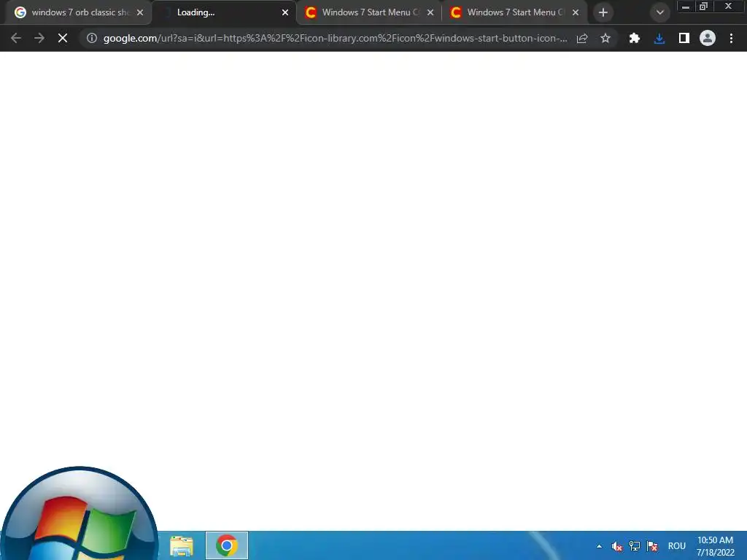
Task: Expand the tab search dropdown
Action: coord(659,12)
